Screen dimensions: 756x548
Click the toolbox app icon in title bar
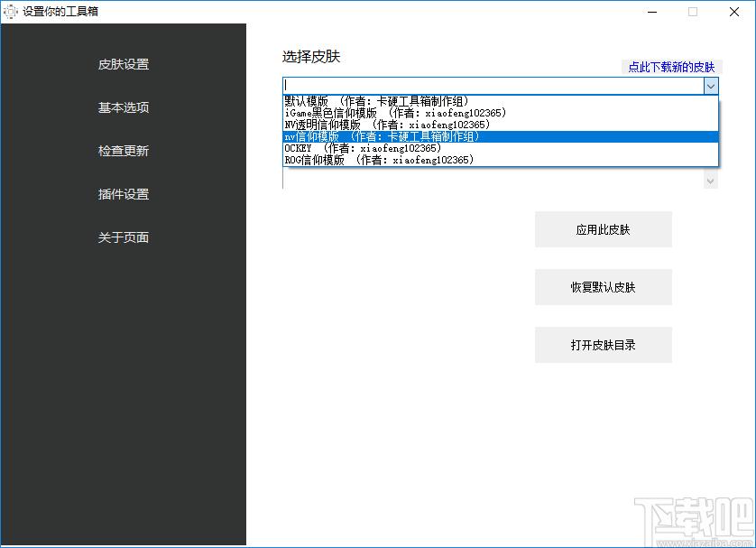pyautogui.click(x=10, y=12)
